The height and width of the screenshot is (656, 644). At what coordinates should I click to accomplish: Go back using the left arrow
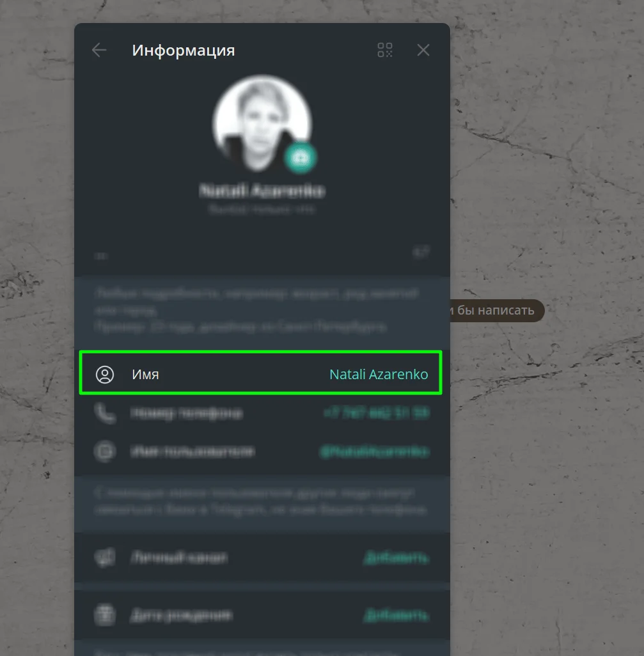99,51
